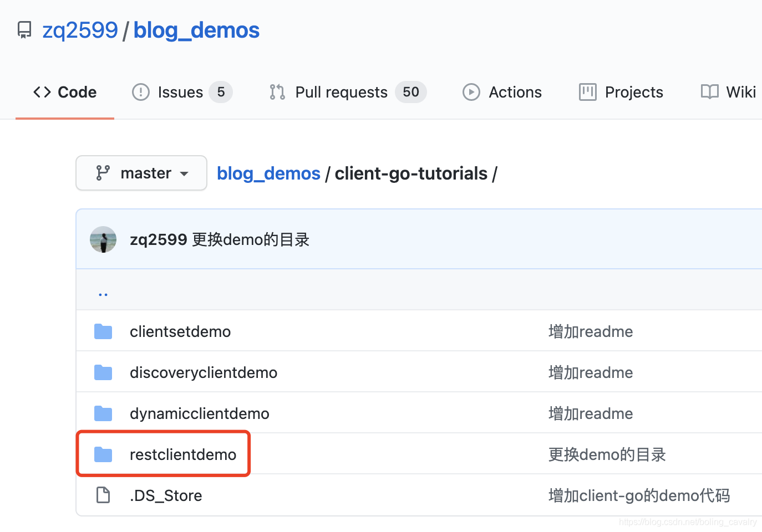Screen dimensions: 762x532
Task: Click the repository book icon
Action: point(24,30)
